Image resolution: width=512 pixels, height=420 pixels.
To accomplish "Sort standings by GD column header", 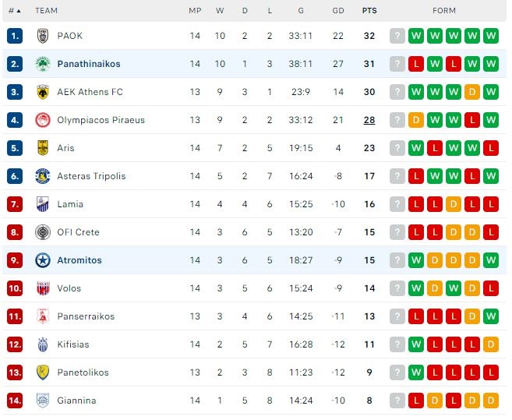I will [337, 11].
